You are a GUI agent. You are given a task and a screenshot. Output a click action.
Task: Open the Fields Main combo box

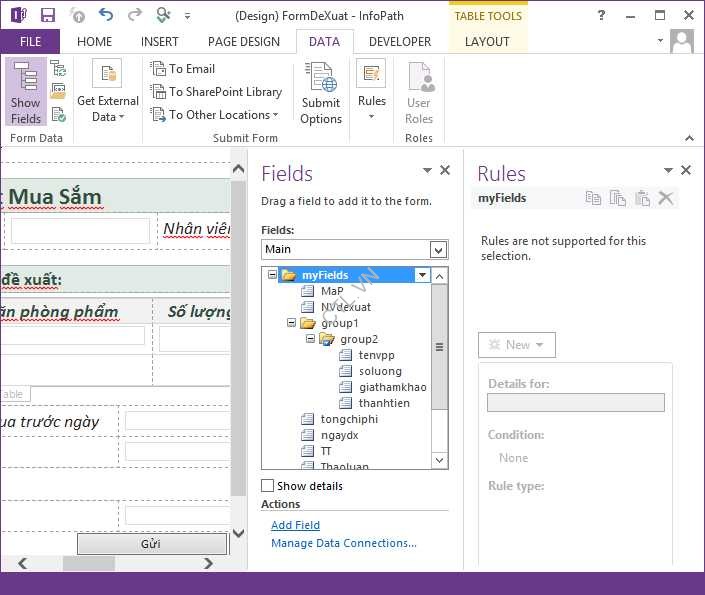(x=437, y=249)
